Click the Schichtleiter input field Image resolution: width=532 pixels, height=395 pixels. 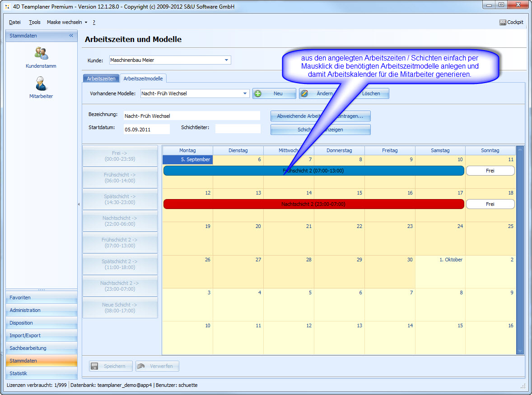(x=238, y=129)
